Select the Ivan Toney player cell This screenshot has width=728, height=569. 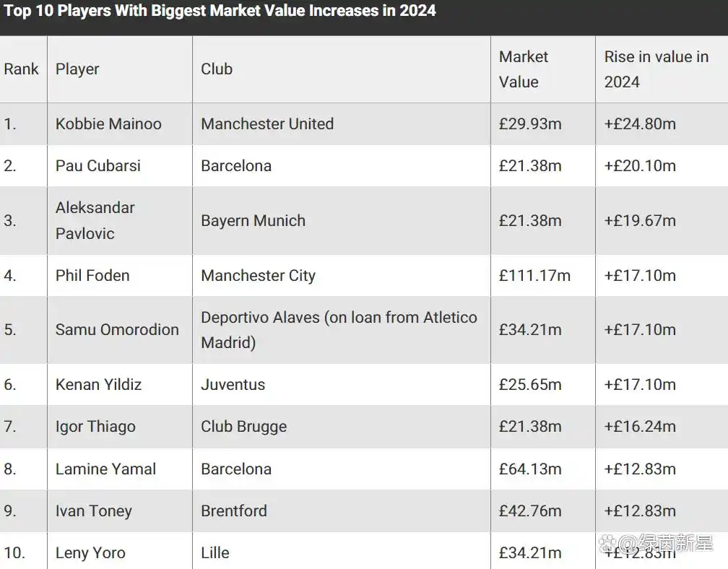click(120, 511)
